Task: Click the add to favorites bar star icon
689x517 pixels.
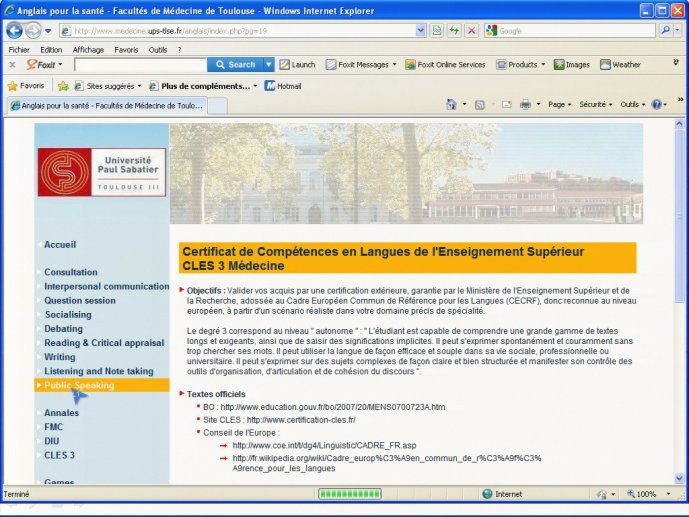Action: click(x=63, y=86)
